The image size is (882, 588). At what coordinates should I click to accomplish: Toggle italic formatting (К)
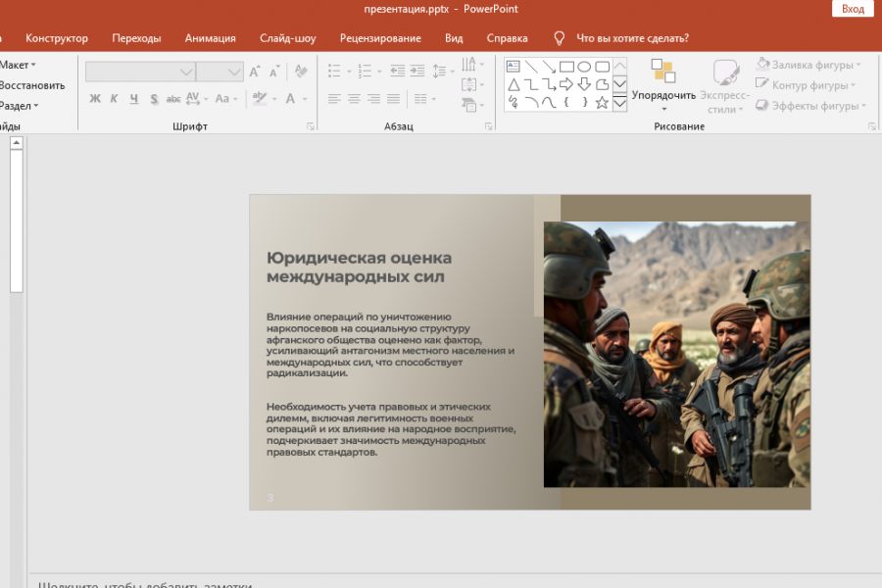pyautogui.click(x=114, y=99)
